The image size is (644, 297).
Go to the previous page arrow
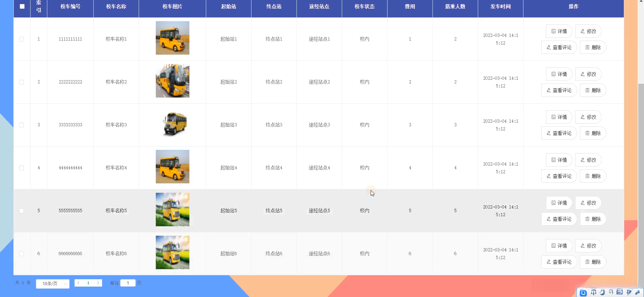coord(78,283)
